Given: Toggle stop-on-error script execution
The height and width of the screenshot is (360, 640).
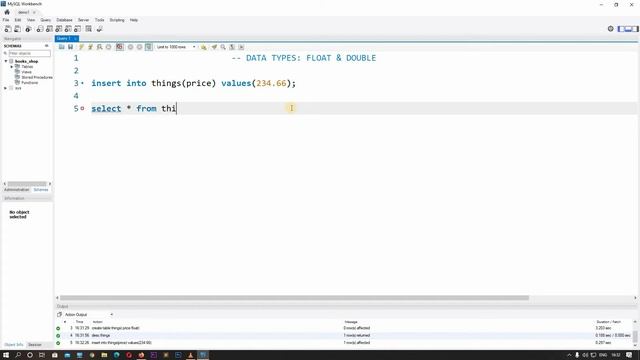Looking at the screenshot, I should click(x=120, y=47).
